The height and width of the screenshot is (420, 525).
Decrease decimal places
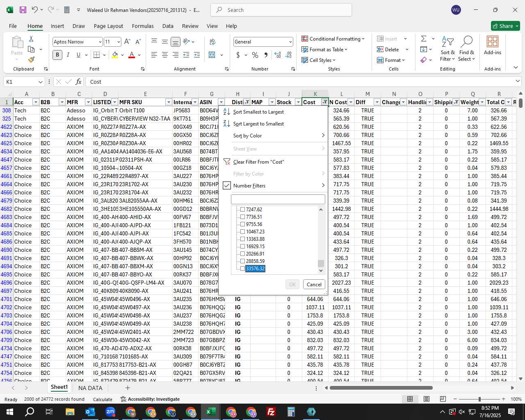click(x=288, y=55)
